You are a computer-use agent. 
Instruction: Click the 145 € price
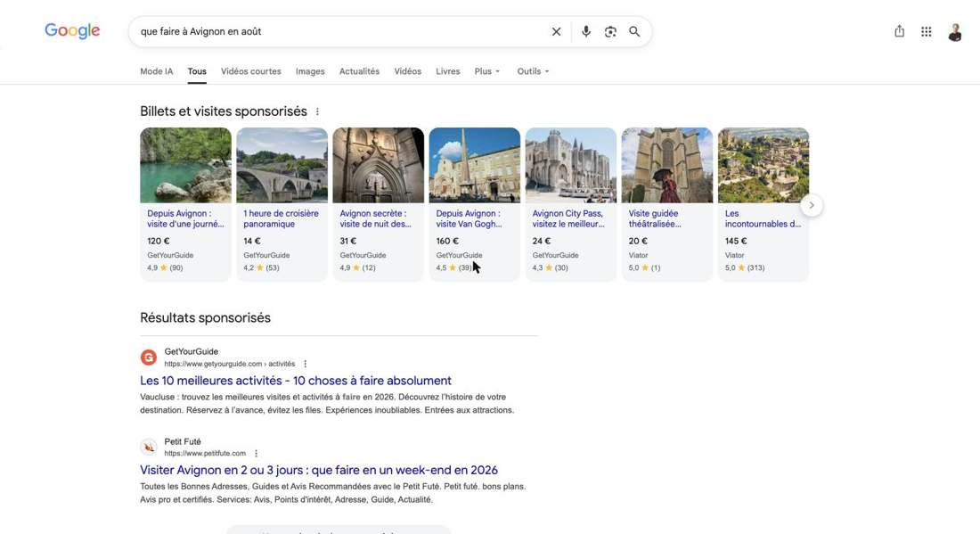coord(736,241)
